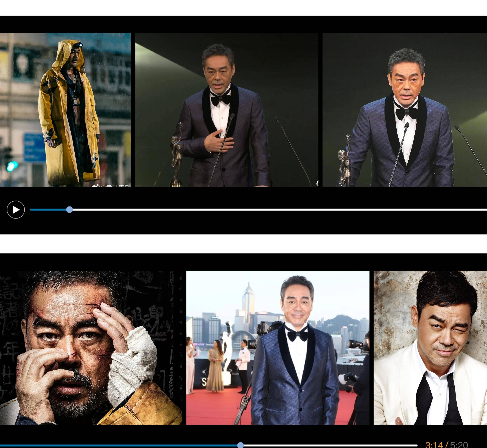Open the winking man in white jacket photo
This screenshot has height=448, width=487.
point(430,348)
